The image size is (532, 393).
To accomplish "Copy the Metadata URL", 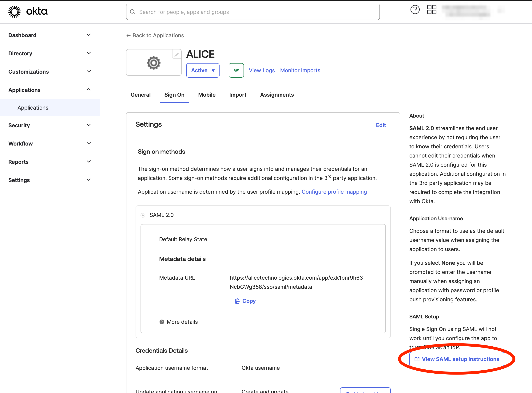I will coord(245,301).
